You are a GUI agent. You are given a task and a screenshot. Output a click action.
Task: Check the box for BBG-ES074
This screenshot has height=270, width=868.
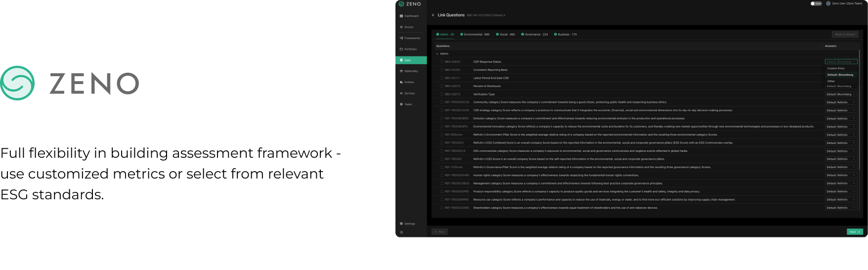tap(441, 86)
